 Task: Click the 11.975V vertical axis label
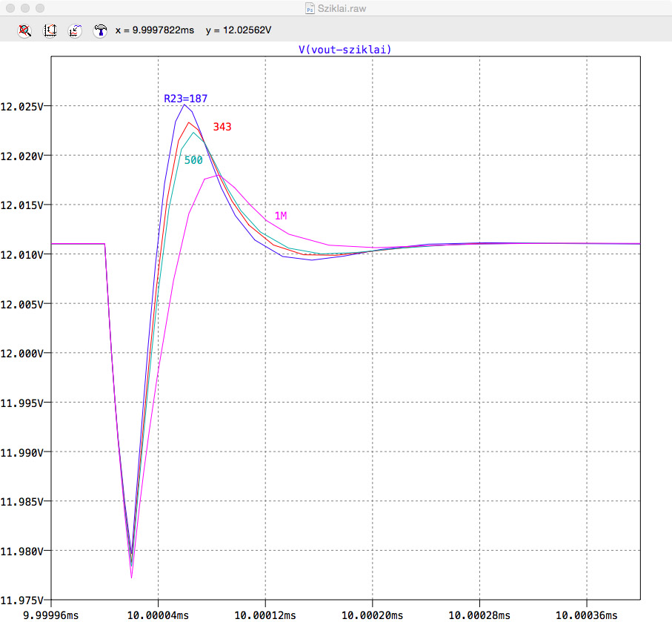(x=22, y=601)
